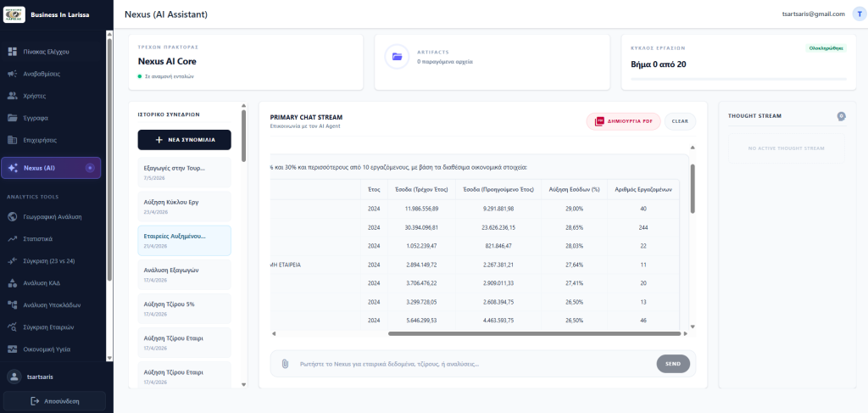Click the Έτος column header
868x413 pixels.
tap(374, 189)
